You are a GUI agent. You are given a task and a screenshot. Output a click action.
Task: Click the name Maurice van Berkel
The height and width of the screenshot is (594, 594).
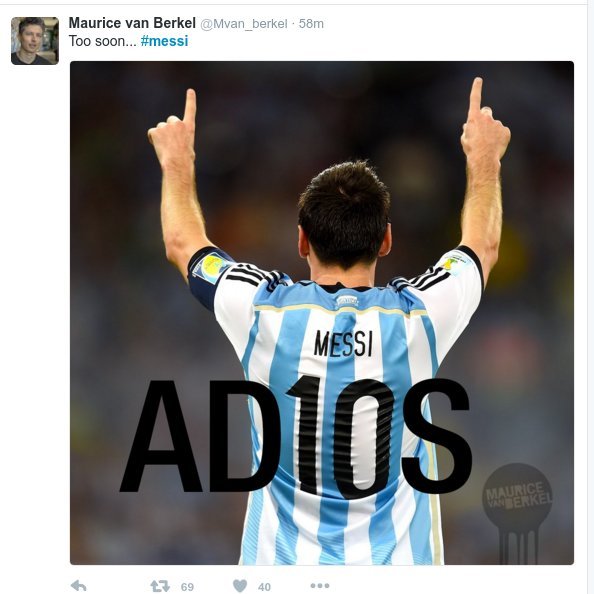[x=132, y=23]
